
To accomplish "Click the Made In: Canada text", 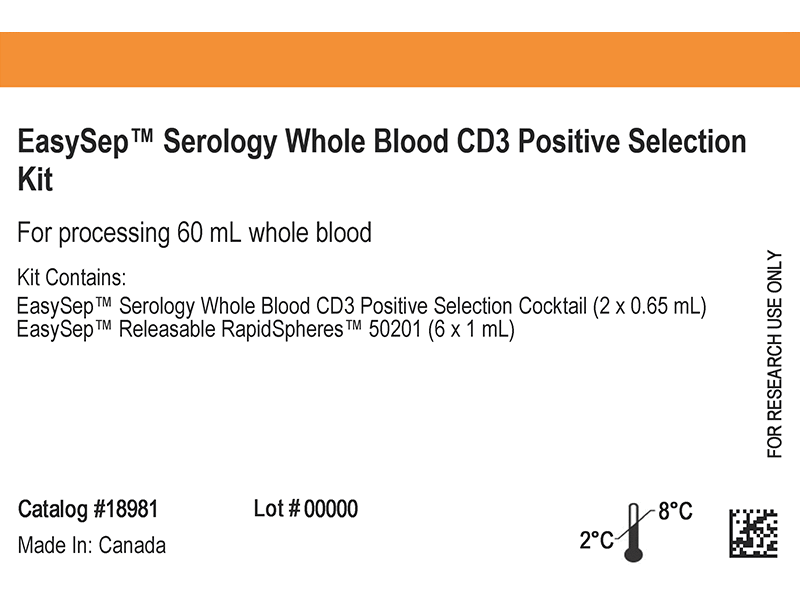I will point(92,546).
